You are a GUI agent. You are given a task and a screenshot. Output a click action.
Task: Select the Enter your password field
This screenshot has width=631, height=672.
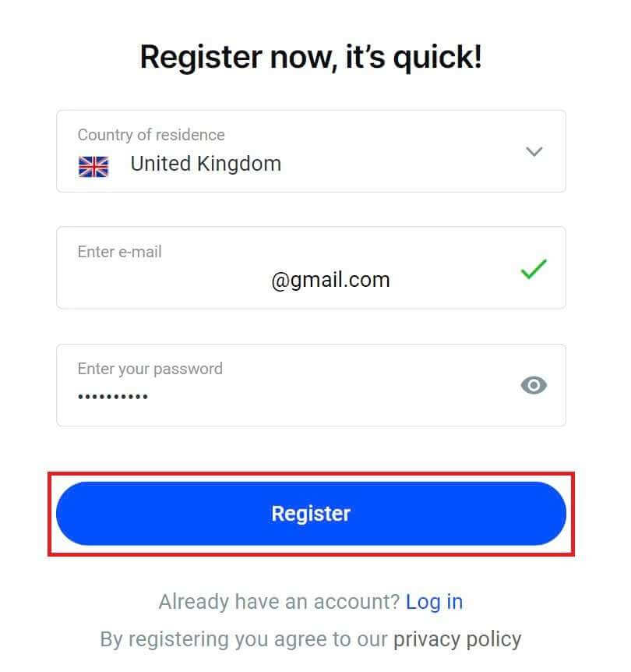pos(273,384)
